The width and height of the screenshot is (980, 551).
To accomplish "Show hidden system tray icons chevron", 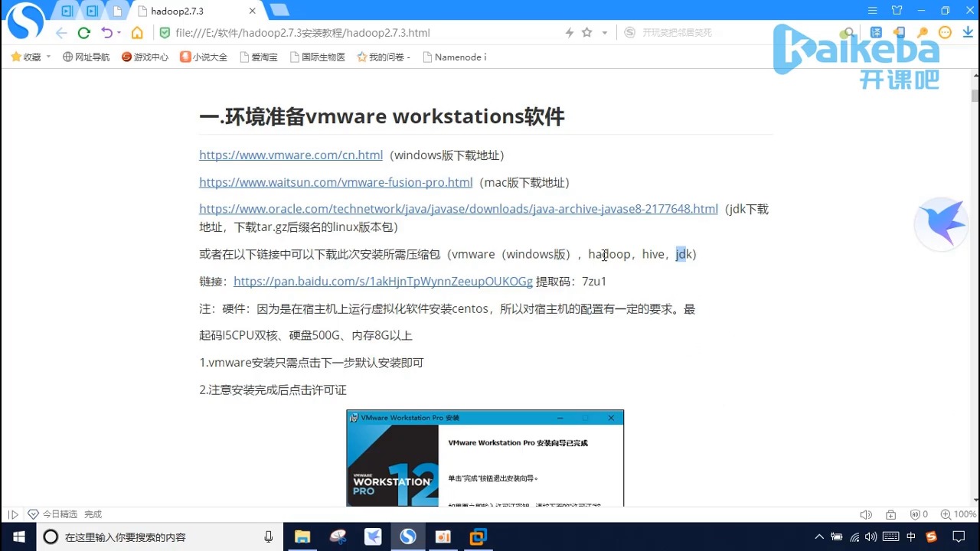I will (819, 536).
